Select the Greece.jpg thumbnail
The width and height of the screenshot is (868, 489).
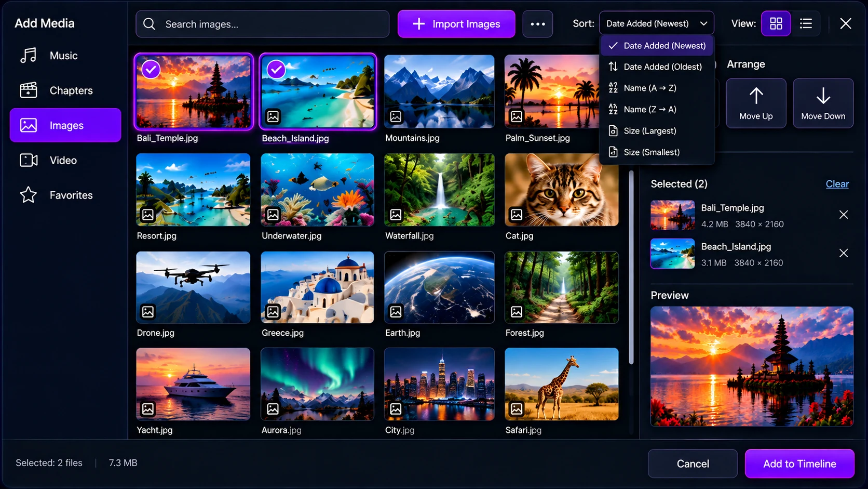point(317,287)
